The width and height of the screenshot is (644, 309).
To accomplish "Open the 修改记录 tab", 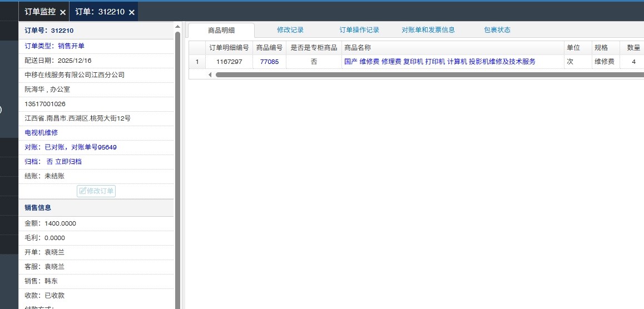I will coord(290,30).
